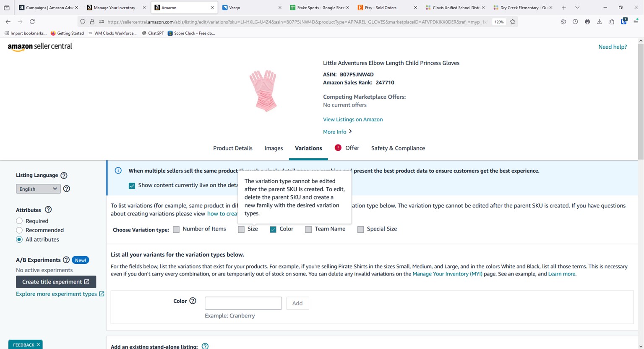
Task: Open ChatGPT bookmark
Action: [x=153, y=33]
